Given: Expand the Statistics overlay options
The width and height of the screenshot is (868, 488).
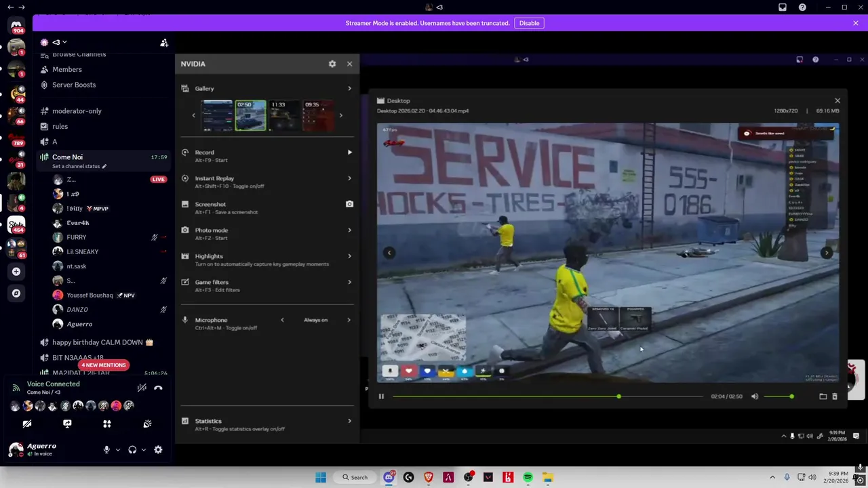Looking at the screenshot, I should [350, 421].
